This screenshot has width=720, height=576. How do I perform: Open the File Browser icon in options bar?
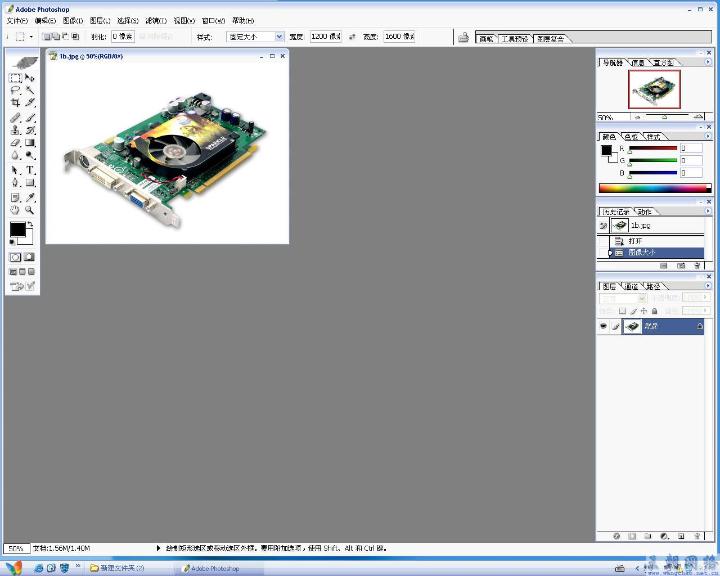pyautogui.click(x=464, y=37)
